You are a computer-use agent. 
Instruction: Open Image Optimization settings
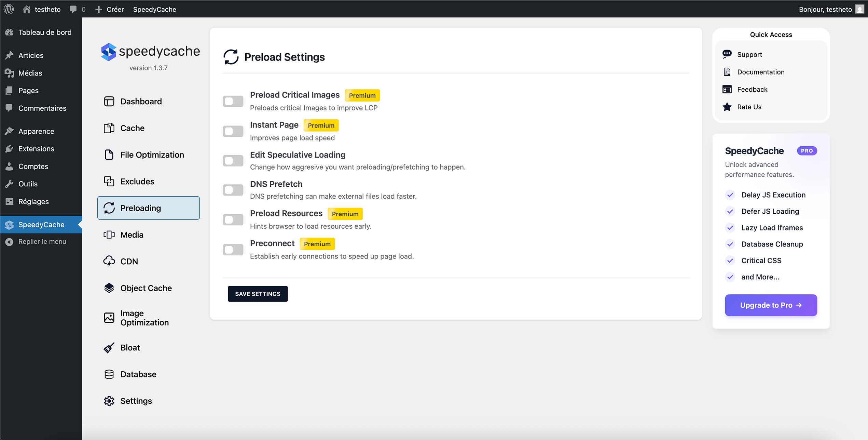pyautogui.click(x=109, y=318)
